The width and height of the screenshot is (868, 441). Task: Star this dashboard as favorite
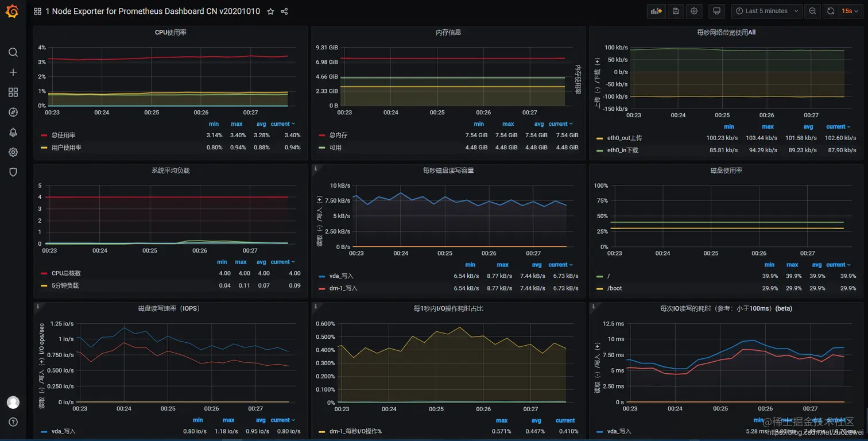tap(270, 11)
